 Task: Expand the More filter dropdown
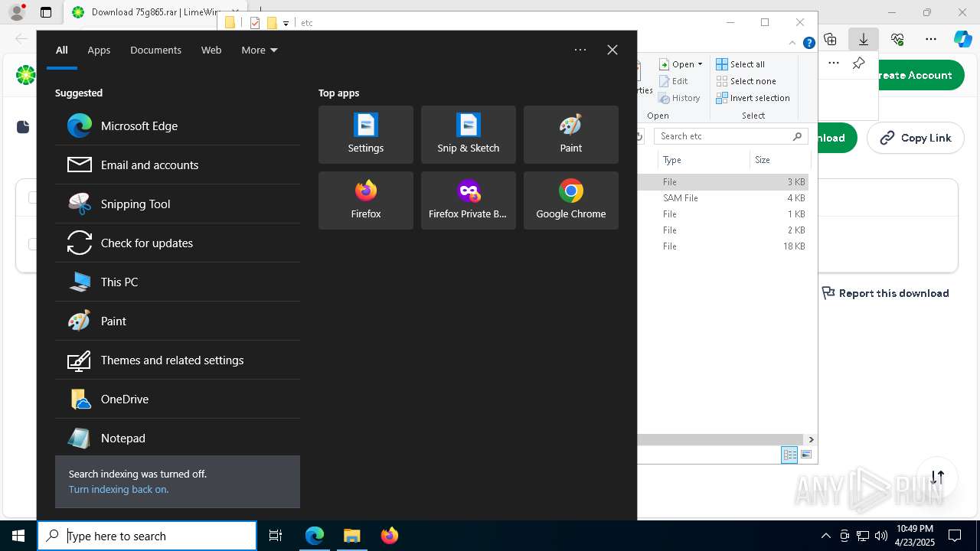[x=260, y=50]
